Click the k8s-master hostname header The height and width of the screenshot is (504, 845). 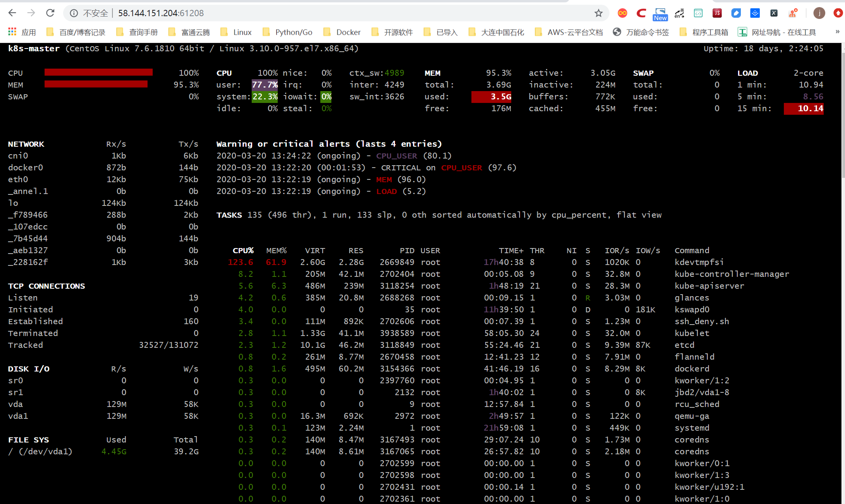tap(34, 49)
